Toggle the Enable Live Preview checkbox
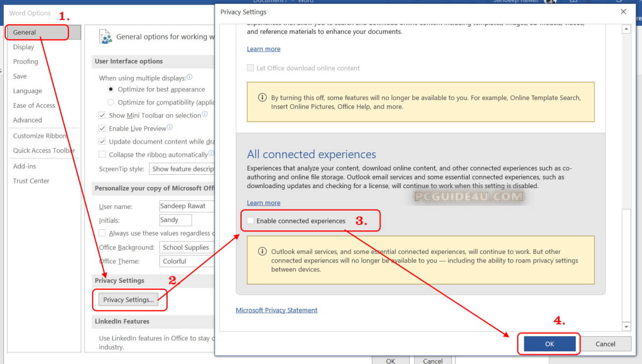This screenshot has height=364, width=642. click(102, 128)
